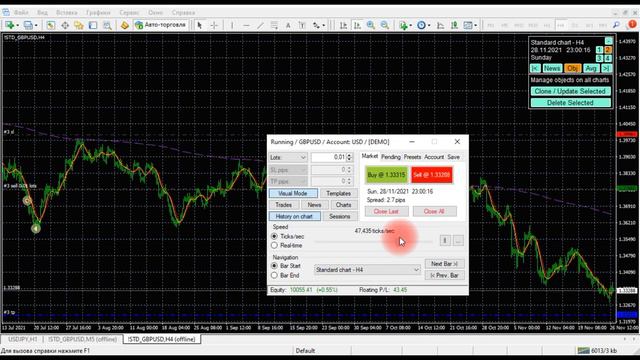
Task: Open the Strategy Tester magnifier icon
Action: (x=107, y=25)
